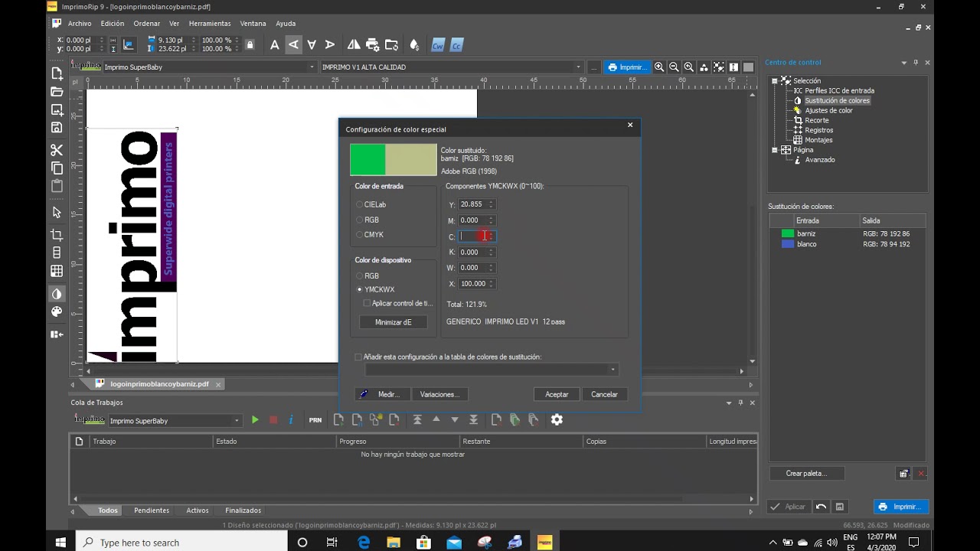Open job queue settings gear icon
980x551 pixels.
coord(557,419)
